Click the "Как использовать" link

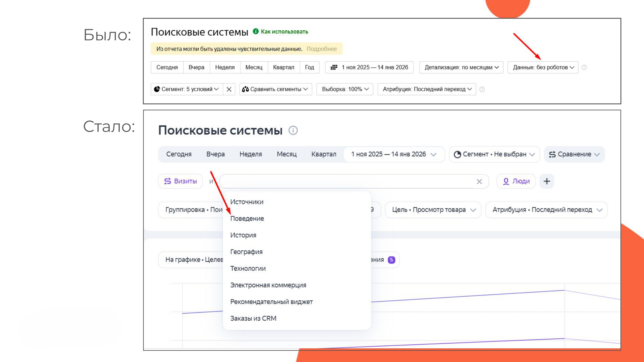pos(284,32)
